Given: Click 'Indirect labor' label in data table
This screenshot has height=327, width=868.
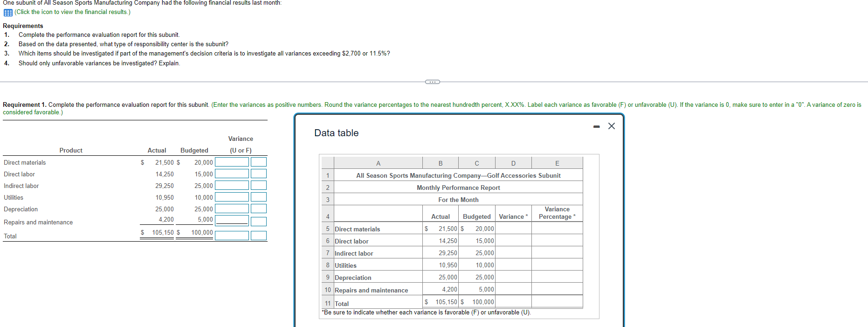Looking at the screenshot, I should pyautogui.click(x=354, y=253).
